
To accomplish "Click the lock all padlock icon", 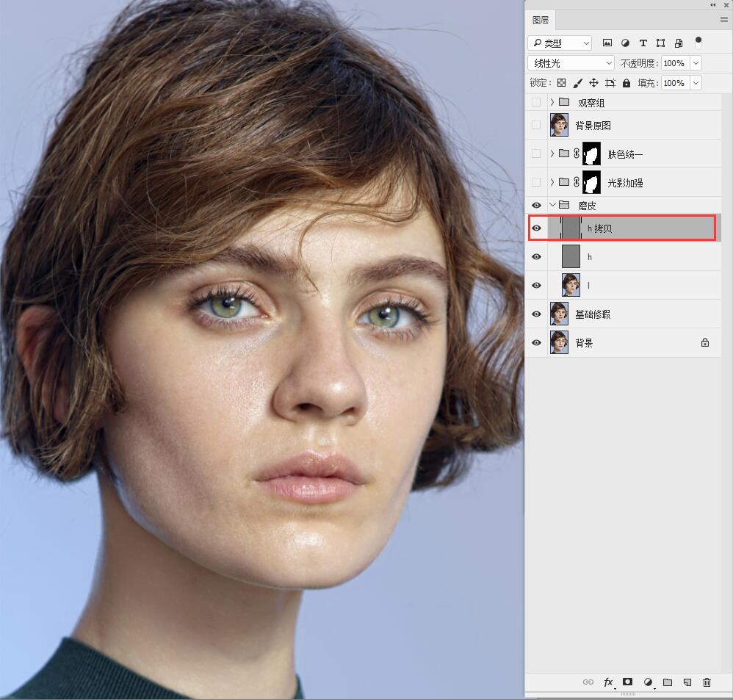I will point(627,83).
